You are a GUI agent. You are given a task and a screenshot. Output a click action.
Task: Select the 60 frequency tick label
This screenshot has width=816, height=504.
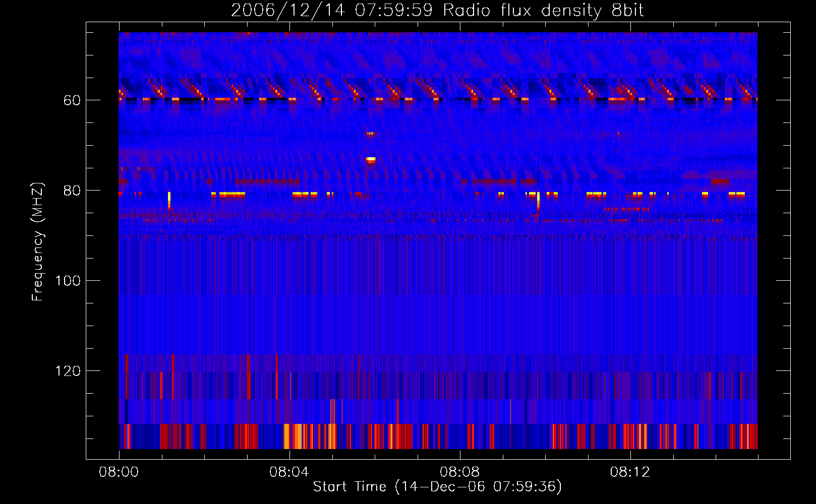[72, 100]
